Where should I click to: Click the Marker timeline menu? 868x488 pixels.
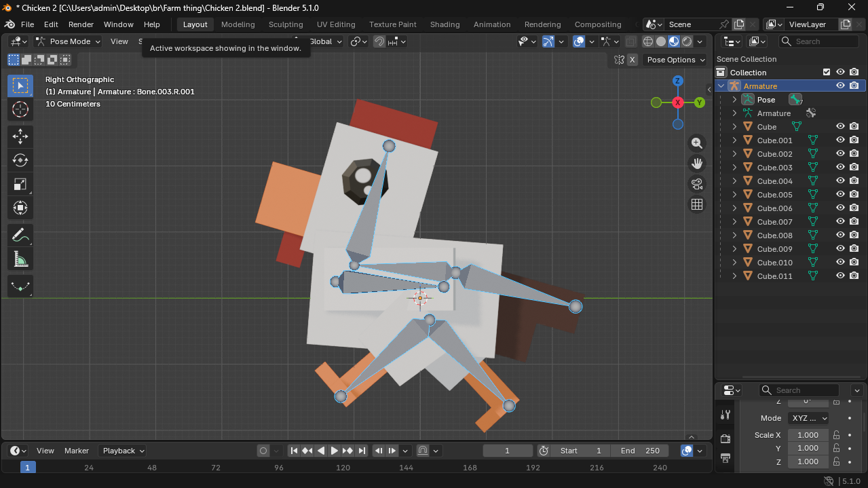(x=77, y=451)
